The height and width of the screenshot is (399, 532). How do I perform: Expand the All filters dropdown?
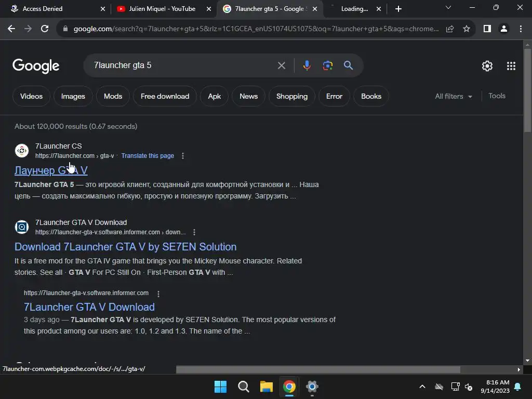click(x=454, y=96)
